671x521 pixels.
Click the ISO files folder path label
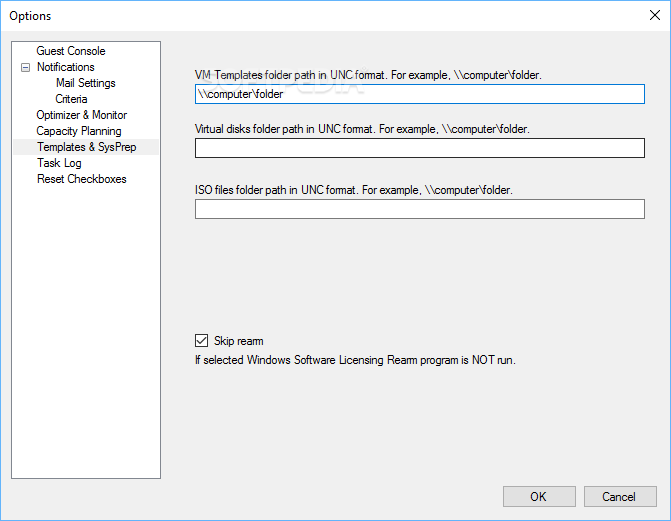[353, 190]
